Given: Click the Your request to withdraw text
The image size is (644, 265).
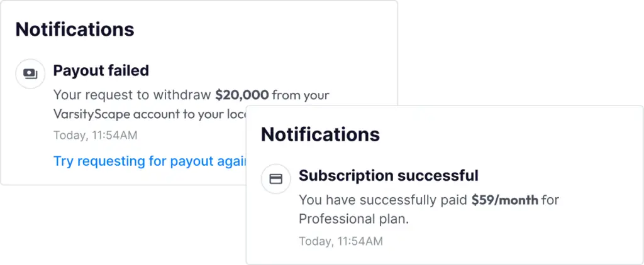Looking at the screenshot, I should (x=133, y=95).
